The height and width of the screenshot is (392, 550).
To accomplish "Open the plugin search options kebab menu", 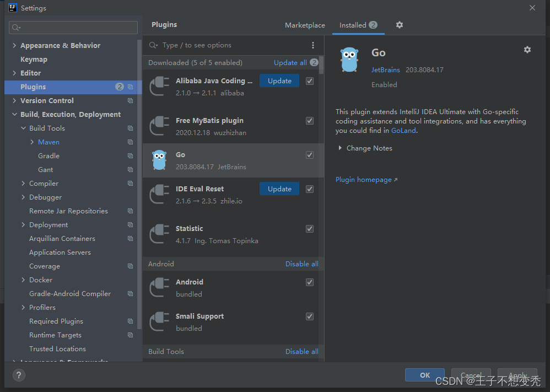I will click(x=313, y=45).
